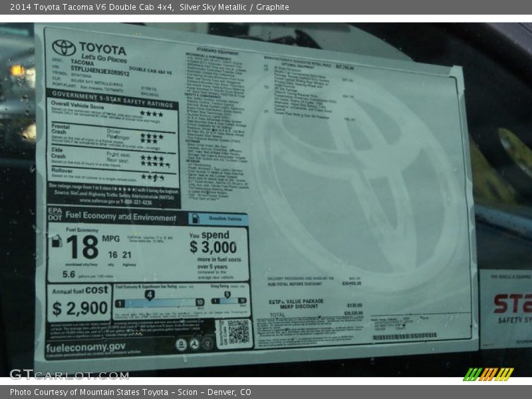
Task: Open the fueleconomy.gov link
Action: (x=86, y=347)
